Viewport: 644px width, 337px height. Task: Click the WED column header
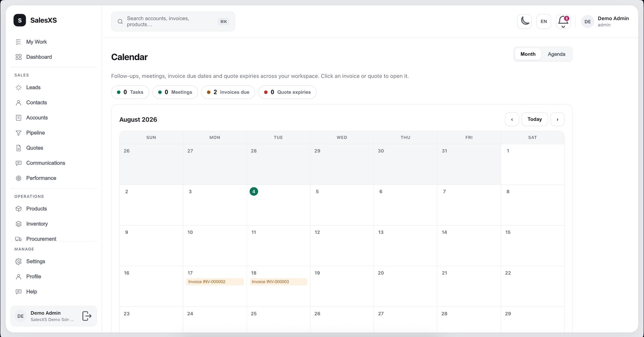click(x=342, y=138)
